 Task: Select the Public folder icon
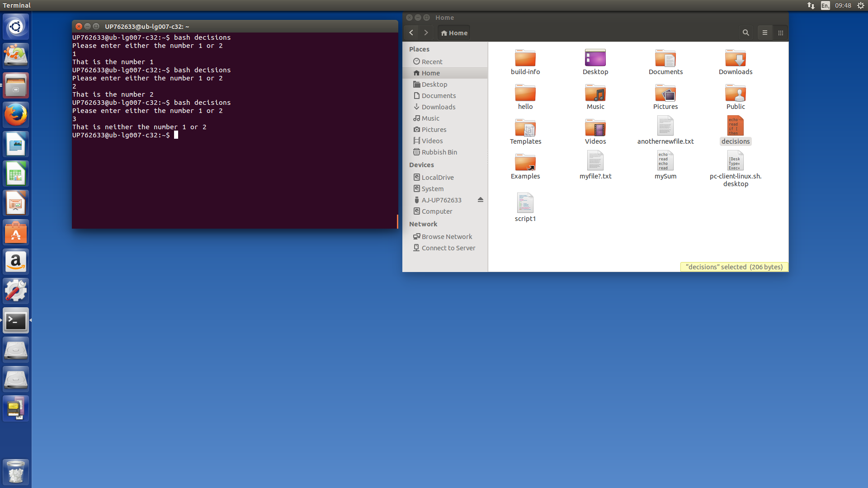click(736, 97)
